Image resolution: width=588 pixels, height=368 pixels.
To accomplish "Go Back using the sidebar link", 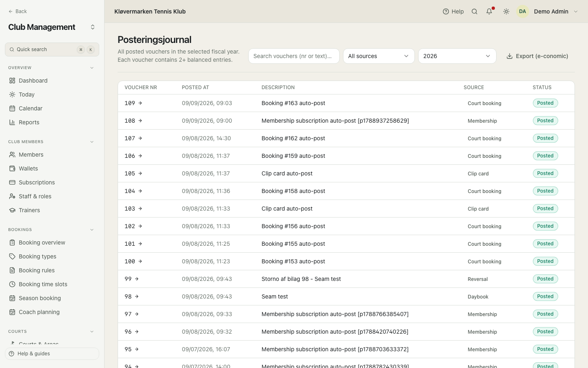I will [x=18, y=11].
